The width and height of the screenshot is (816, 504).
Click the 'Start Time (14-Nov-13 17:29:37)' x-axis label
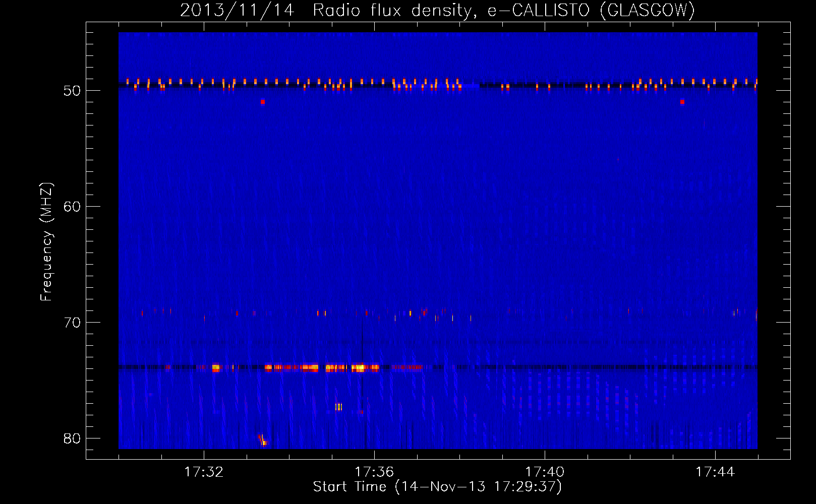pos(437,487)
